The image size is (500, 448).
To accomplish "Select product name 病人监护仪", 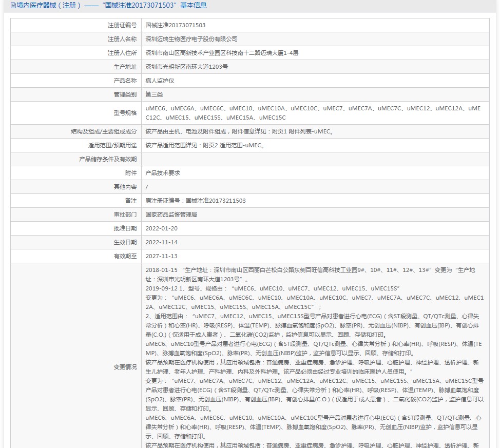I will pyautogui.click(x=160, y=81).
